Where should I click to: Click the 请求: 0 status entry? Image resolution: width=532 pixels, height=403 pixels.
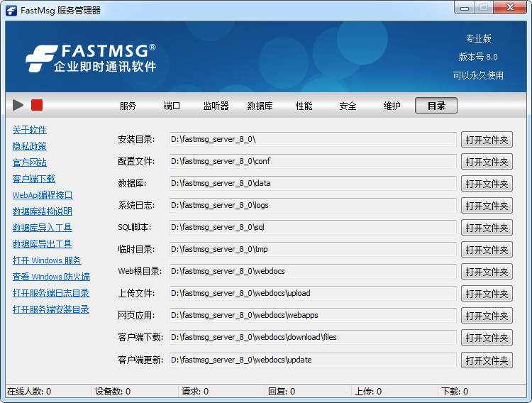[195, 392]
